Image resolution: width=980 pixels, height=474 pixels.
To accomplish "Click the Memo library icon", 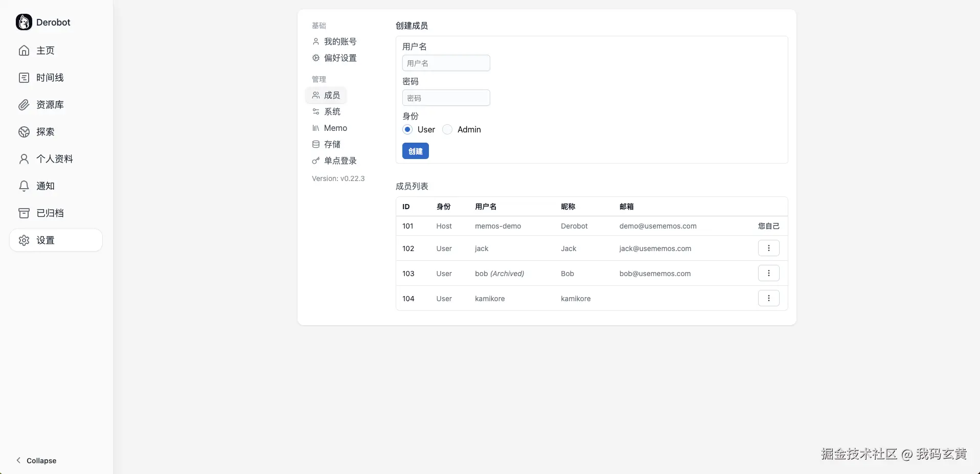I will [316, 128].
